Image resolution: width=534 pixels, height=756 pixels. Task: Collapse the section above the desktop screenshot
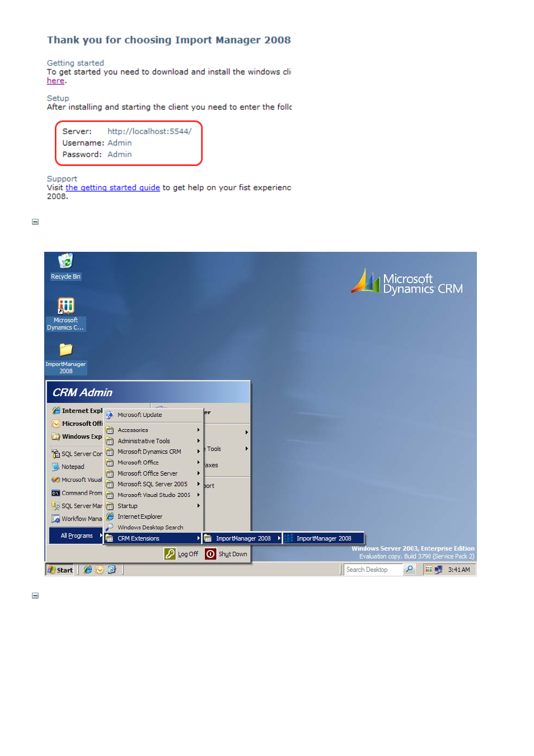click(x=35, y=222)
